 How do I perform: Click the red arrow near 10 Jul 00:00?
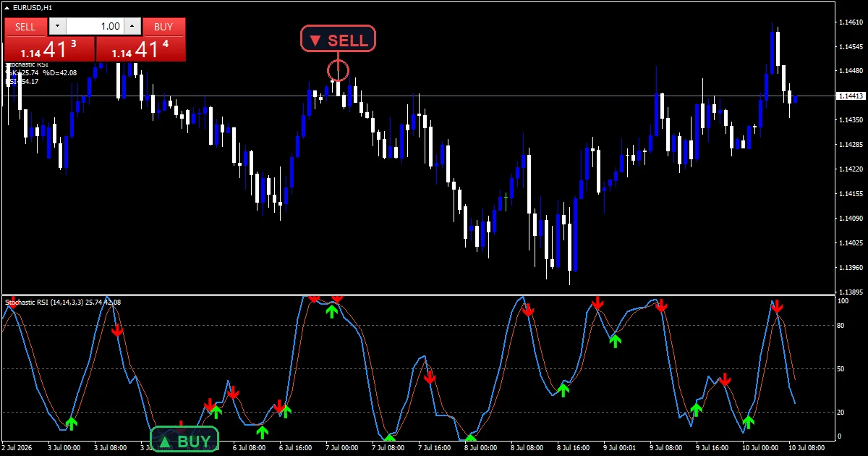coord(777,306)
